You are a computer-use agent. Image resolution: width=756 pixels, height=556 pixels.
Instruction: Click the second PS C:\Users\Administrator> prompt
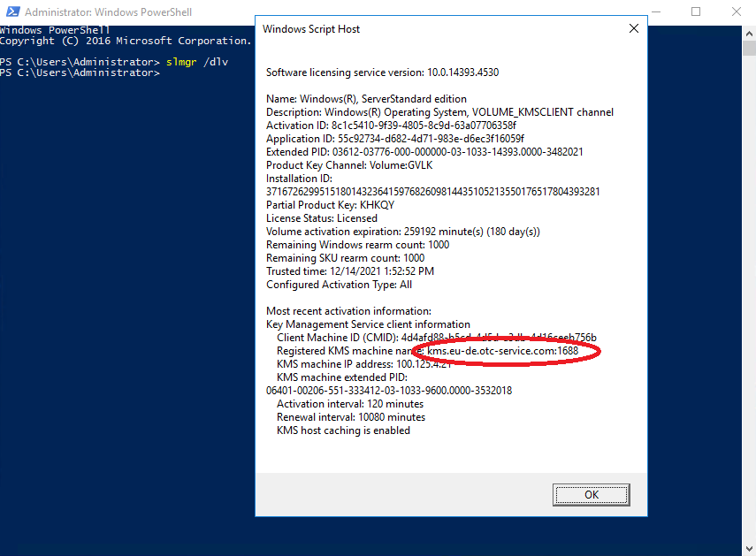click(80, 72)
